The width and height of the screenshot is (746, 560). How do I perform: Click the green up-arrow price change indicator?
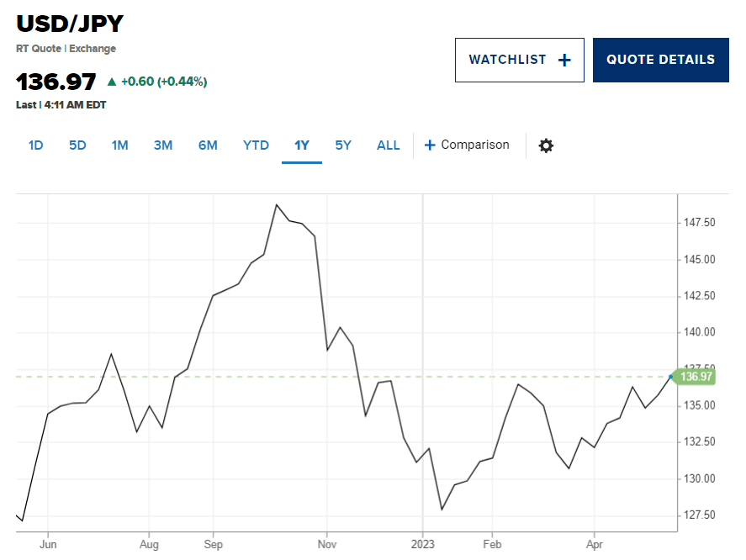point(111,82)
